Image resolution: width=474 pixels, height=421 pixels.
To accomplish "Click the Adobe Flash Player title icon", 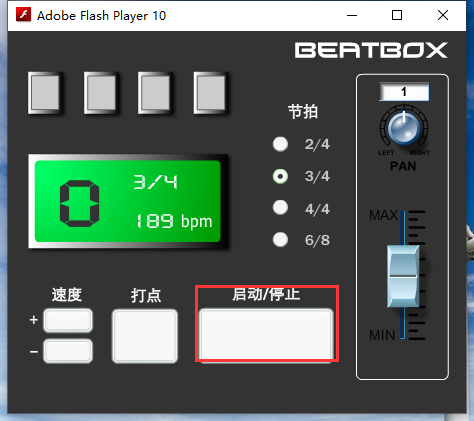I will pyautogui.click(x=23, y=15).
